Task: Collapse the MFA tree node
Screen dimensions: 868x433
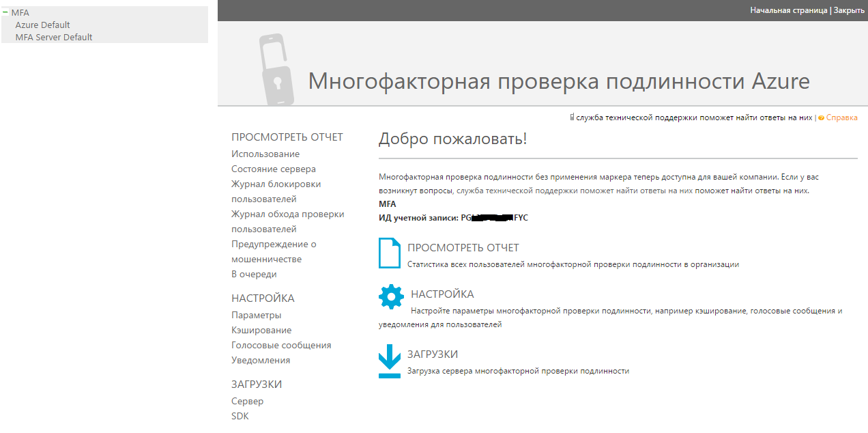Action: coord(5,12)
